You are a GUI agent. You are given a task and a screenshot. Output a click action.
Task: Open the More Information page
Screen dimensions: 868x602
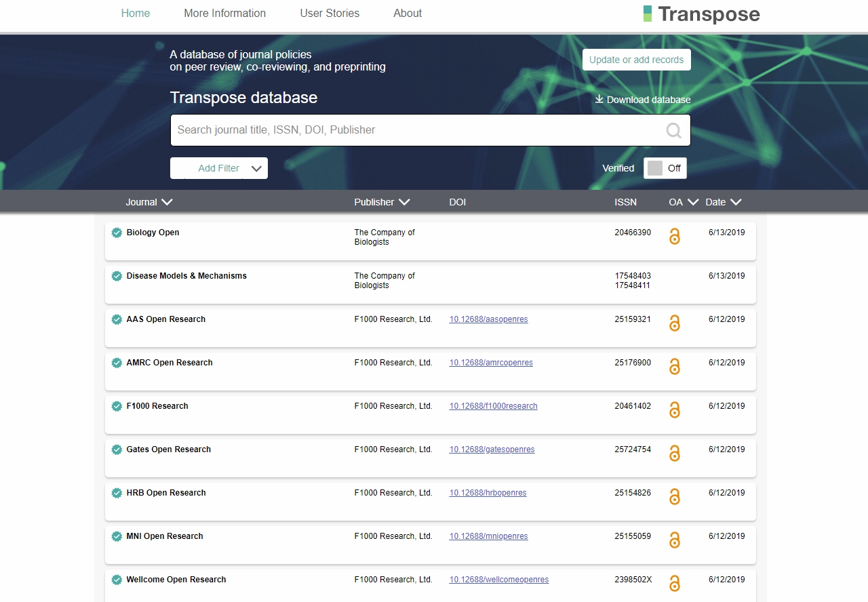pos(224,13)
